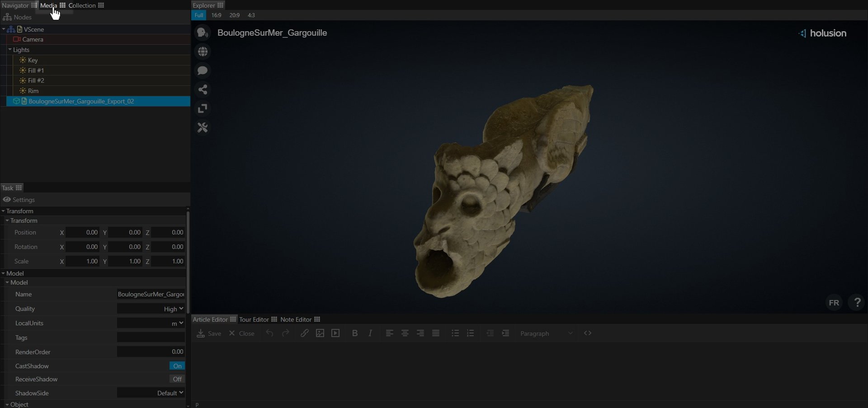Align text right
868x408 pixels.
pyautogui.click(x=420, y=333)
